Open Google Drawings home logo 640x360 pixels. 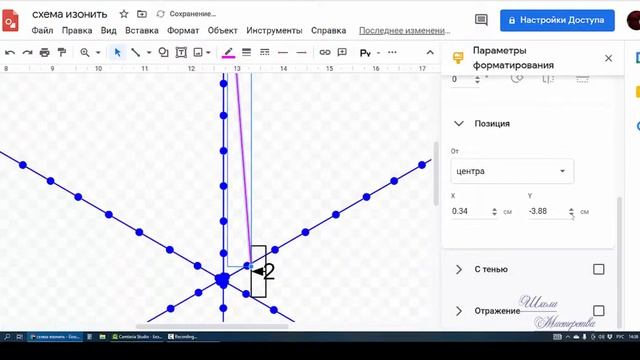pos(10,20)
